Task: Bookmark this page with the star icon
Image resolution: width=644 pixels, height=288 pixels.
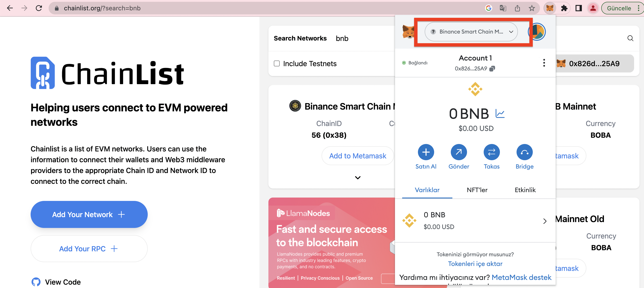Action: [532, 8]
